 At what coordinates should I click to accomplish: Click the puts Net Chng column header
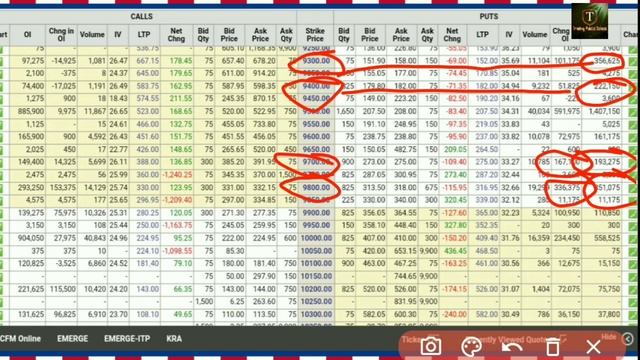click(452, 35)
